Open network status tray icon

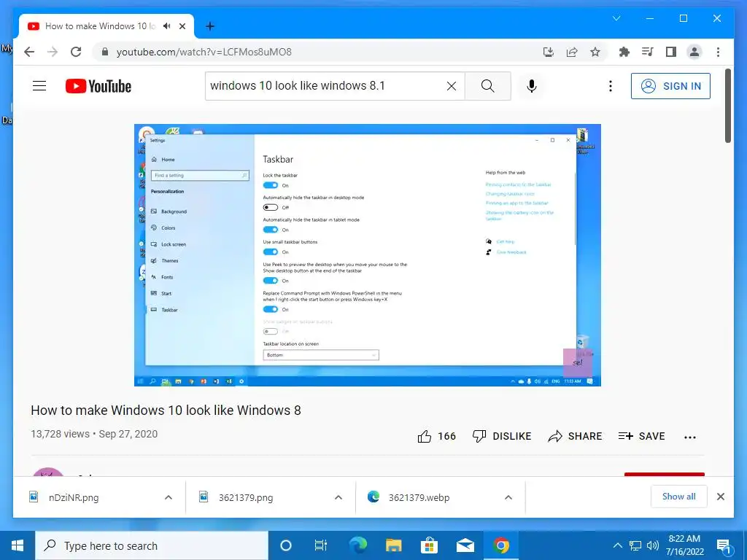635,545
